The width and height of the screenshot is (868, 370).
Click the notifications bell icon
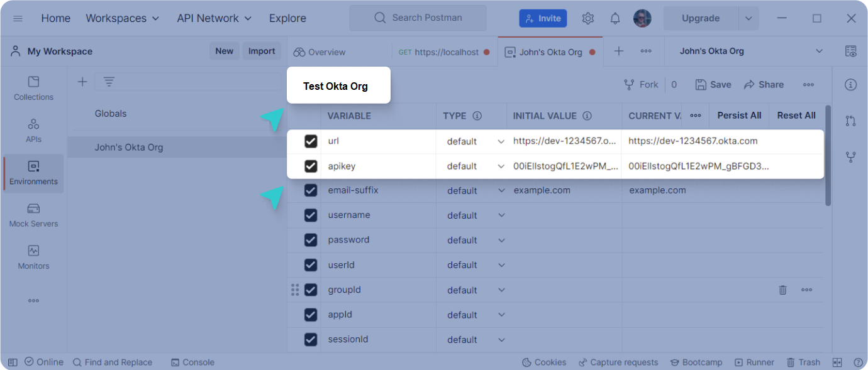(x=615, y=18)
